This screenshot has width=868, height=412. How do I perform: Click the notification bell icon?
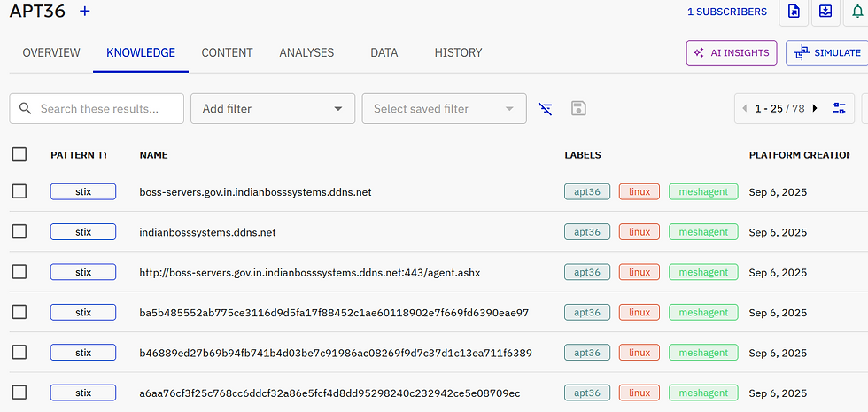857,12
